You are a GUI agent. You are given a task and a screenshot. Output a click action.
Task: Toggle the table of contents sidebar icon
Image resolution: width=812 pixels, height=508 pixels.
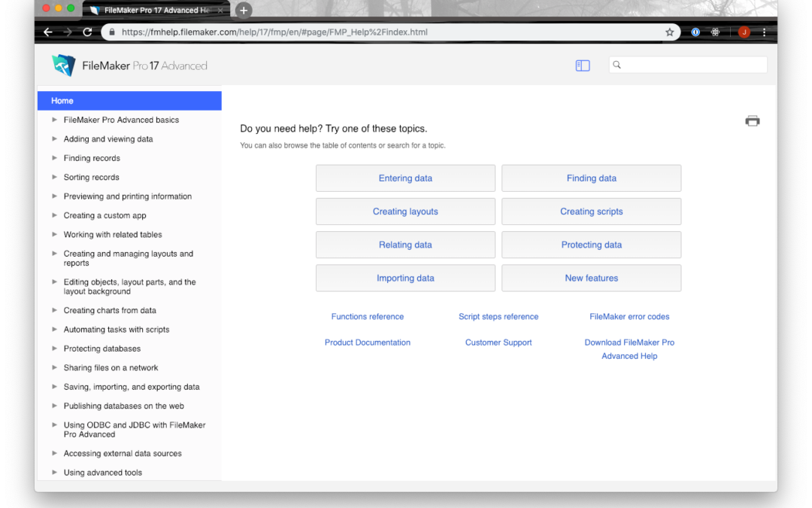click(583, 65)
